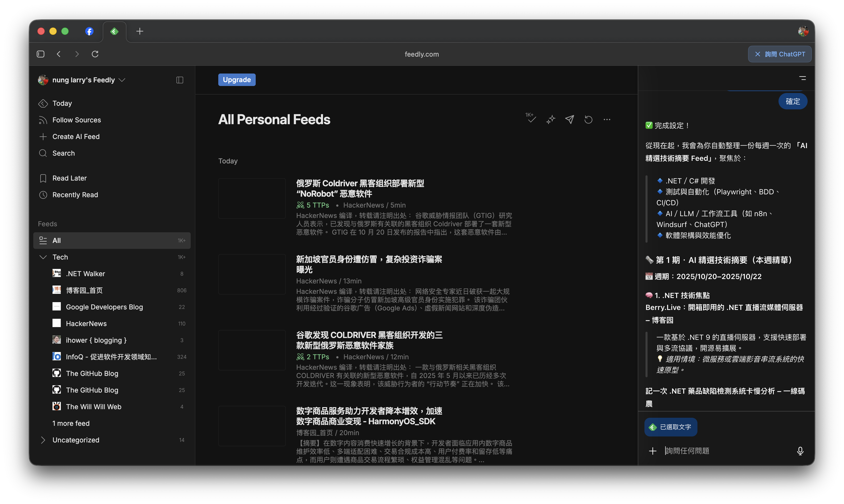Toggle the browser sidebar button
The image size is (844, 504).
tap(41, 54)
